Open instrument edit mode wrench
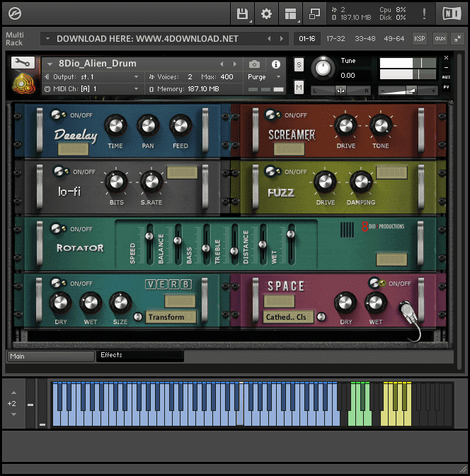The height and width of the screenshot is (476, 470). 23,62
